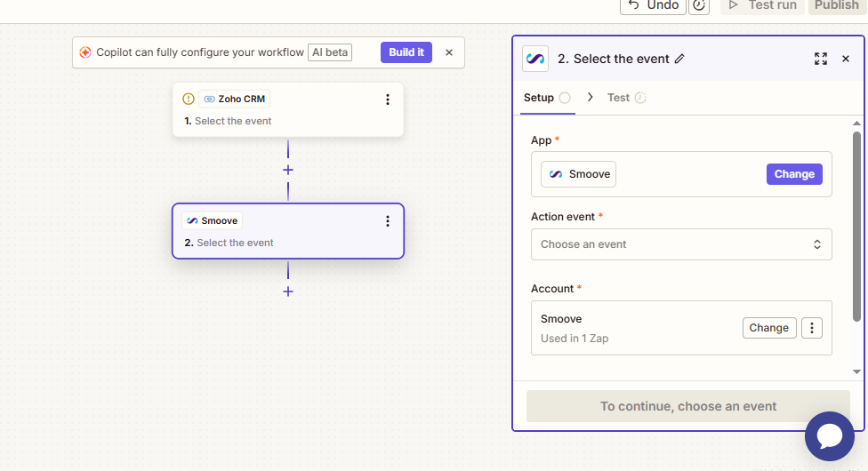Close the step configuration panel
Viewport: 868px width, 471px height.
tap(846, 59)
